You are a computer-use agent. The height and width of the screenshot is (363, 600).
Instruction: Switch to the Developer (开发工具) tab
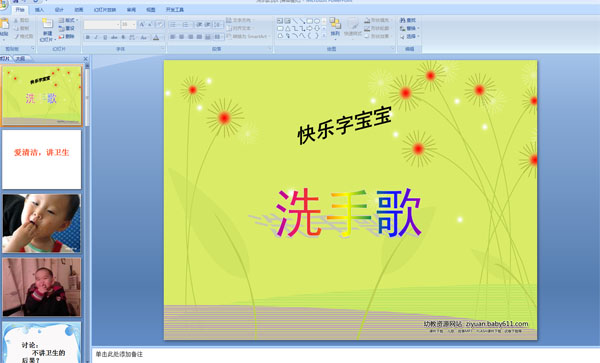175,10
